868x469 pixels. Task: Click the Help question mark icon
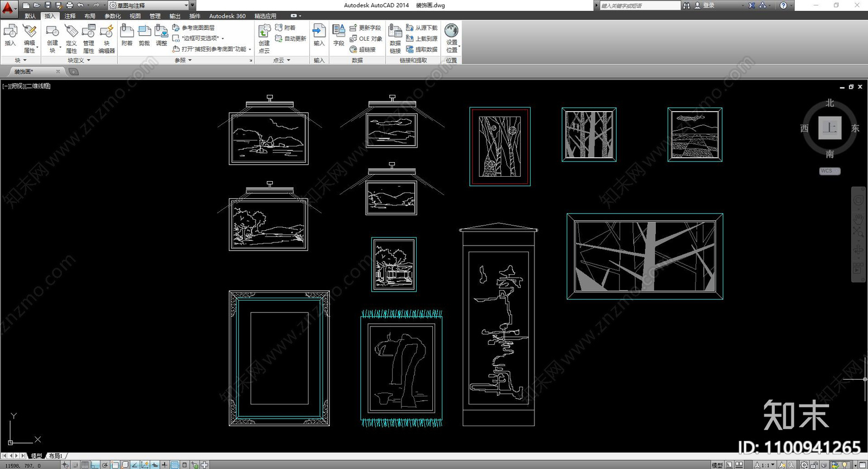tap(783, 5)
